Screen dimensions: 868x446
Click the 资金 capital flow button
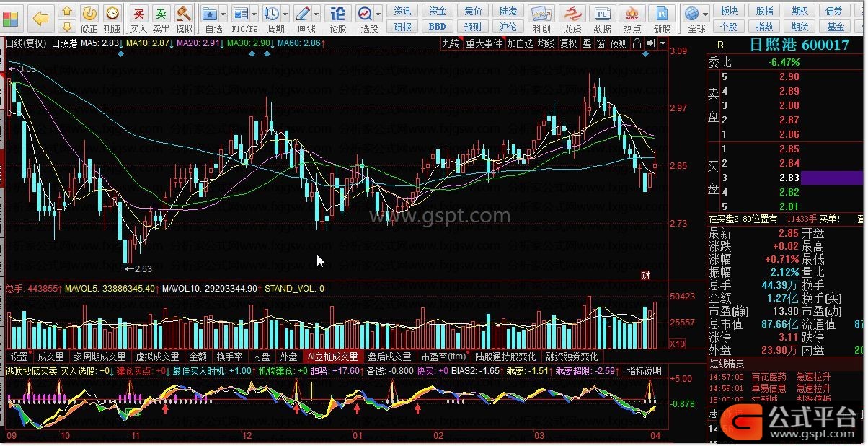(x=438, y=11)
